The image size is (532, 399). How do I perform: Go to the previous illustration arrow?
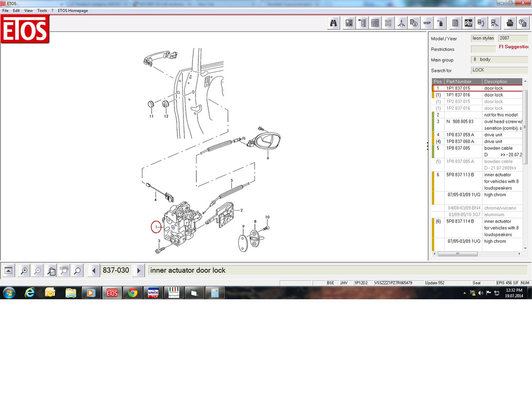click(94, 271)
